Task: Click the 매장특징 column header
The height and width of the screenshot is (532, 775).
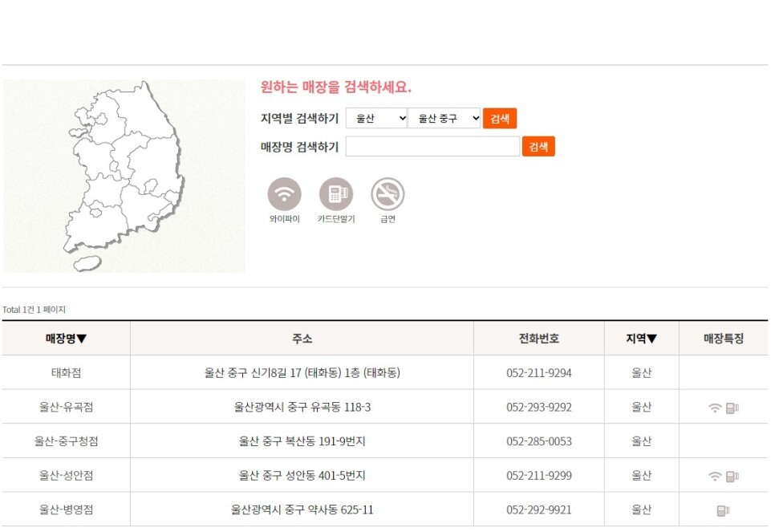Action: coord(724,339)
